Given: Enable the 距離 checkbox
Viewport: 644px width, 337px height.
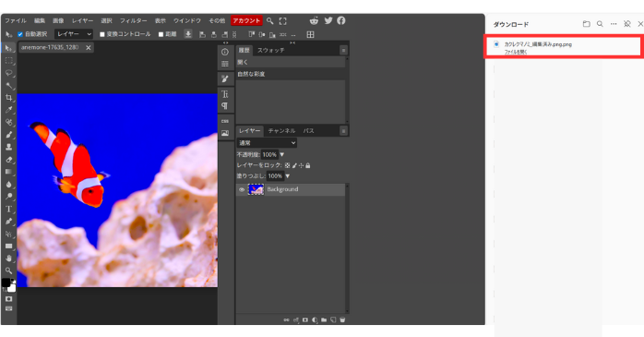Looking at the screenshot, I should [x=161, y=34].
